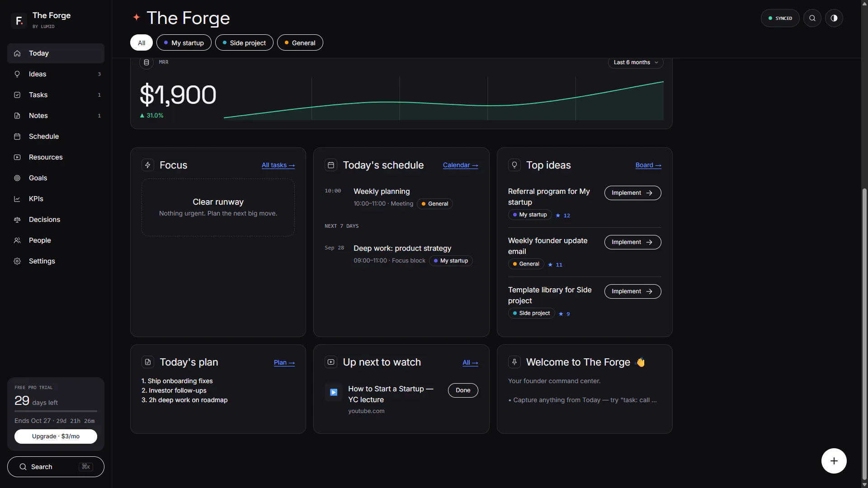Click the Focus lightning bolt icon
The height and width of the screenshot is (488, 868).
coord(148,165)
